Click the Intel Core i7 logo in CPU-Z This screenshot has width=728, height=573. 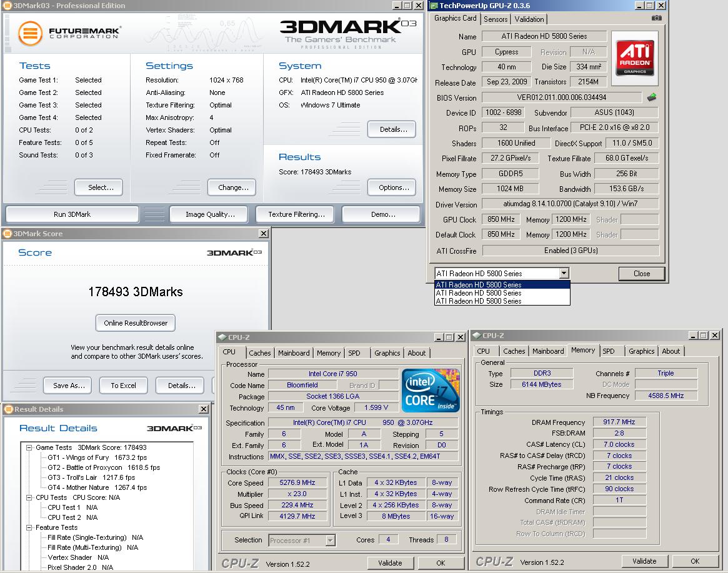[x=431, y=390]
